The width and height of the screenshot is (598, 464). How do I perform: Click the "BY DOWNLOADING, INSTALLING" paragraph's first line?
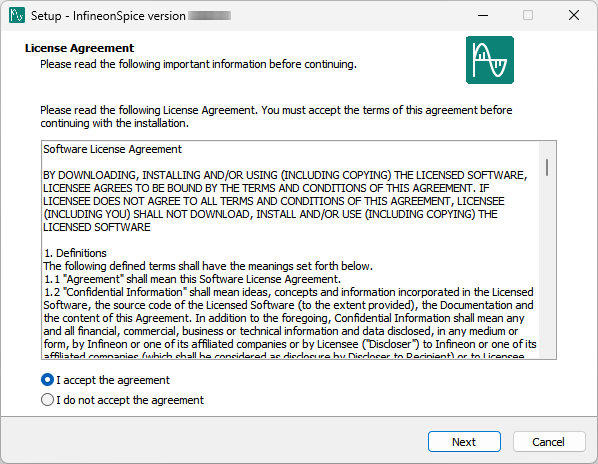pos(285,175)
